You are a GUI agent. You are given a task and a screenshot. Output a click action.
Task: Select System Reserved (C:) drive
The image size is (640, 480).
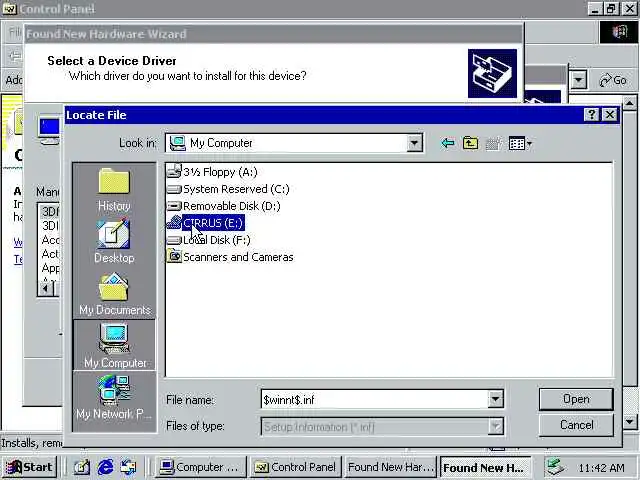click(x=228, y=189)
